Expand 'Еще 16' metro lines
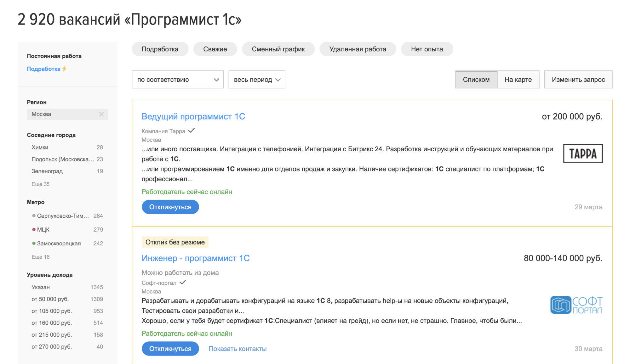 tap(41, 257)
